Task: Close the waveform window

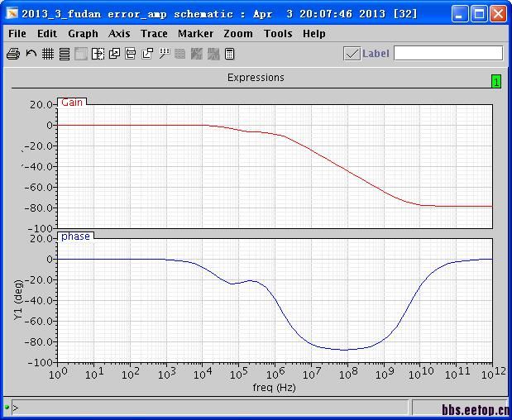Action: click(x=498, y=14)
